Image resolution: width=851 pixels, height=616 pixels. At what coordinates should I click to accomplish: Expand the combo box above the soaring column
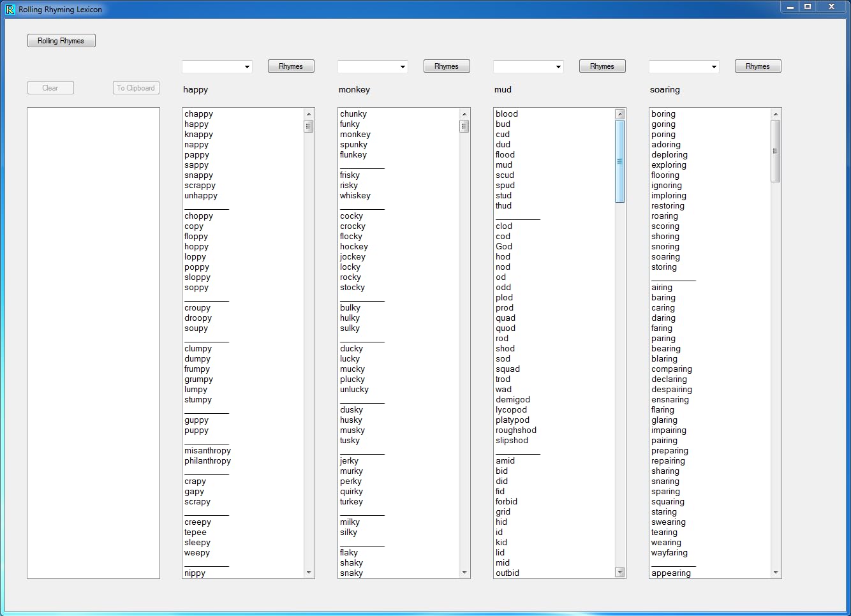click(x=714, y=67)
